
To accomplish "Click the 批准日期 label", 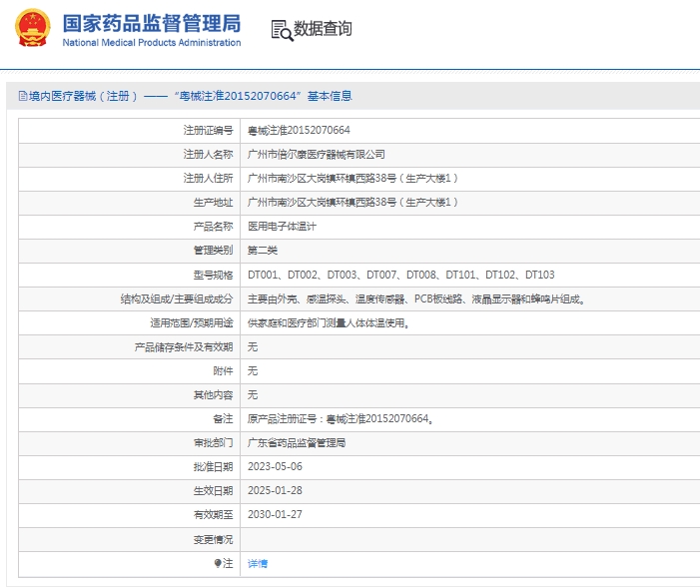I will pos(213,467).
